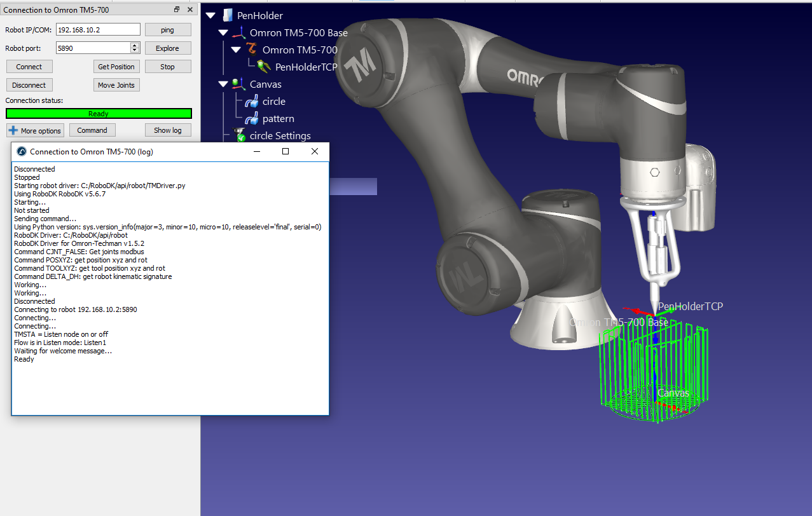This screenshot has height=516, width=812.
Task: Click the Omron TM5-700 robot icon
Action: point(252,50)
